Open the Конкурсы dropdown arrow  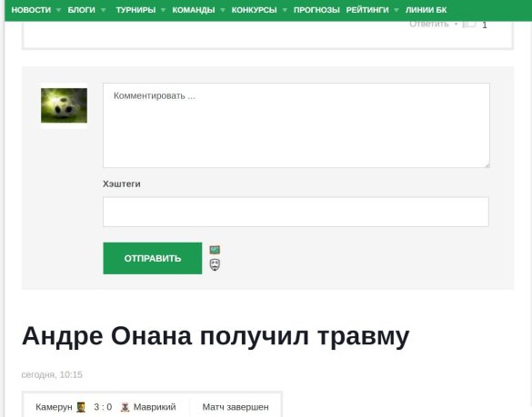285,10
